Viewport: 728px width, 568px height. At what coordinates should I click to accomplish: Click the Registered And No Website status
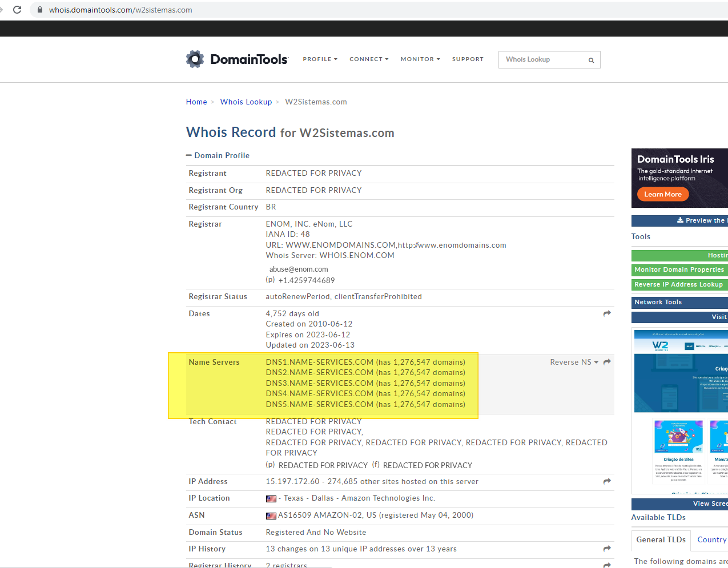point(316,532)
